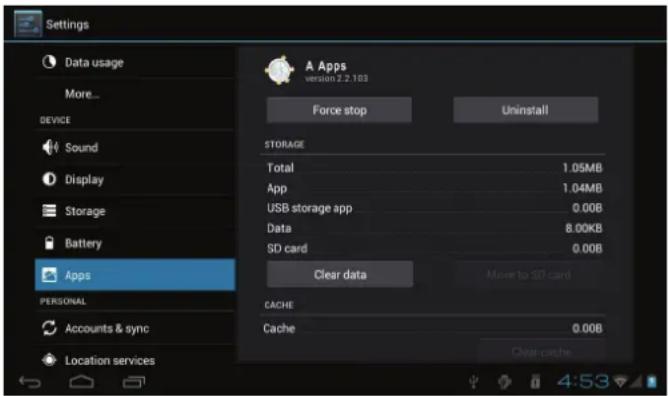Click the Data usage pie icon

click(x=49, y=62)
